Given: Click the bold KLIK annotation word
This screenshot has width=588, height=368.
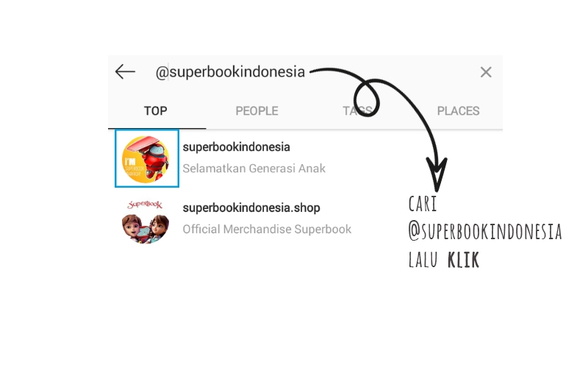Looking at the screenshot, I should pyautogui.click(x=464, y=260).
